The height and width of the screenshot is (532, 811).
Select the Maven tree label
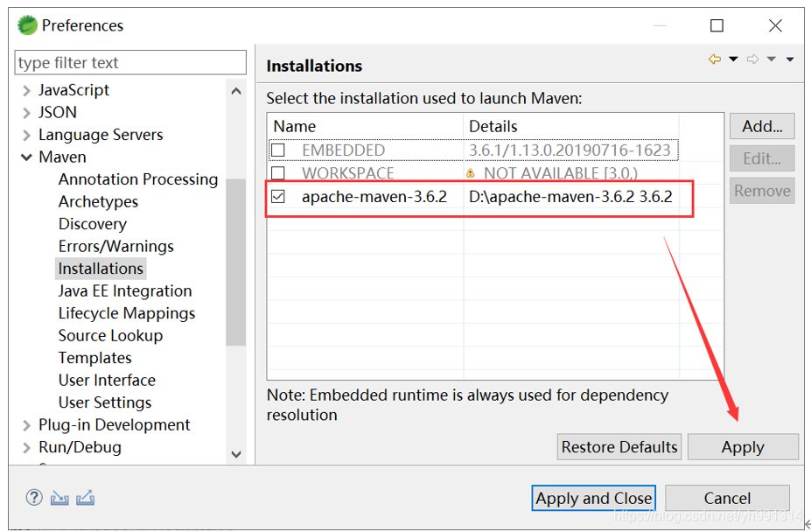point(62,157)
